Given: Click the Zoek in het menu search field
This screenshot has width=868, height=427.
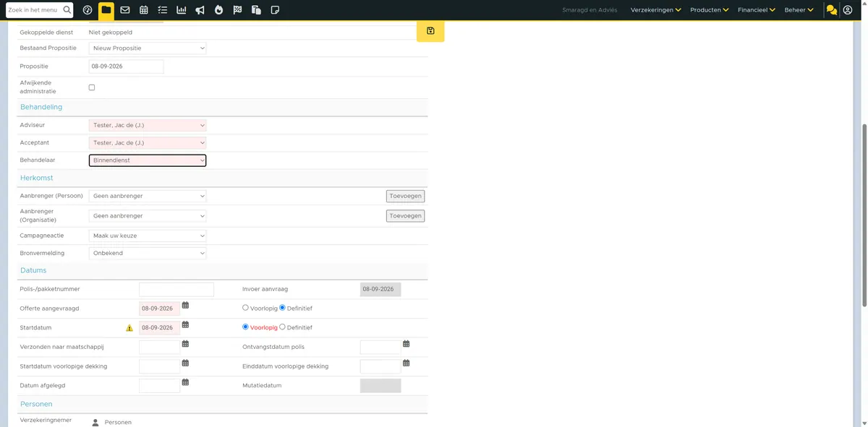Looking at the screenshot, I should point(34,10).
